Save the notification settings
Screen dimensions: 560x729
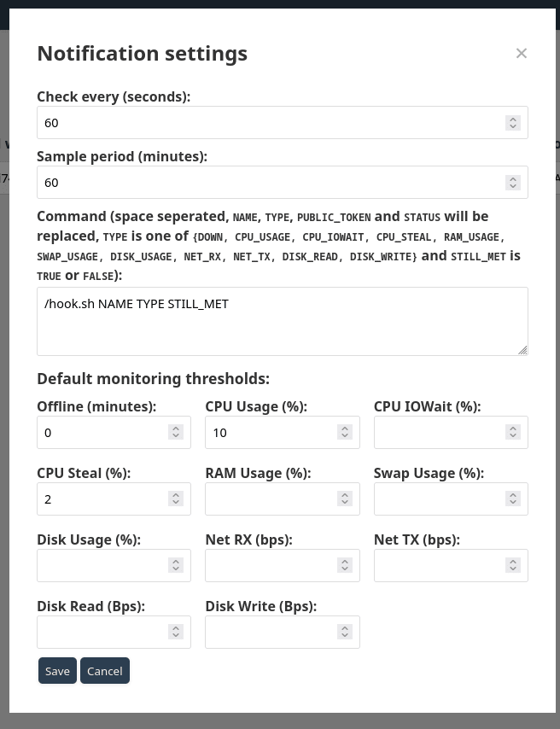(x=57, y=670)
